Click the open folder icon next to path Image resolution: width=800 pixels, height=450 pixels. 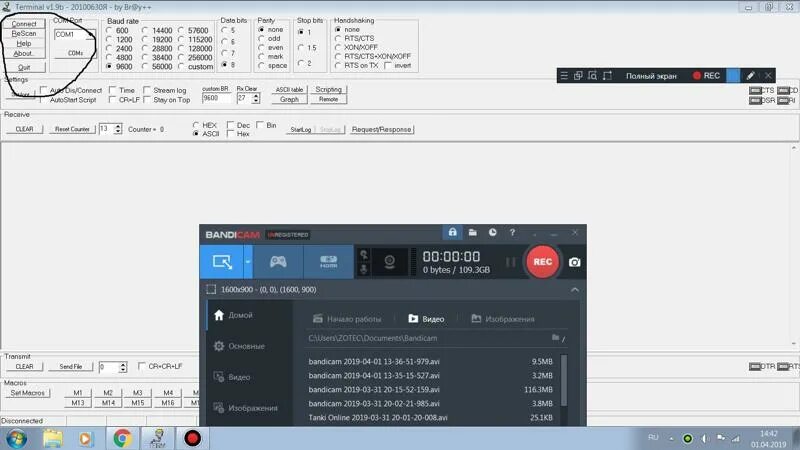(x=556, y=338)
